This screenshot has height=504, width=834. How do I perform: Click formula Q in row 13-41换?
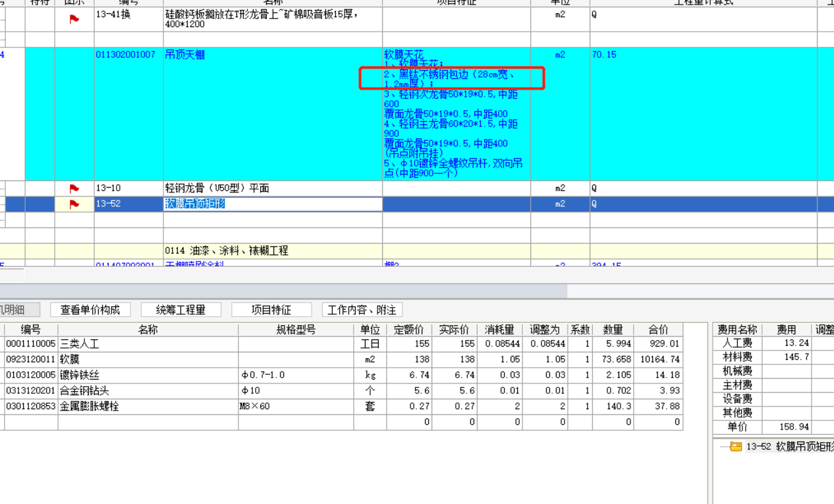(x=594, y=14)
